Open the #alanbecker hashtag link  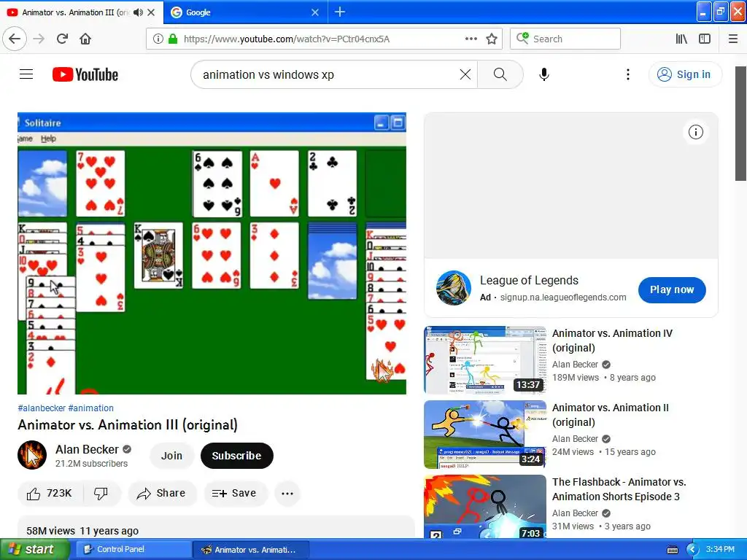tap(42, 408)
